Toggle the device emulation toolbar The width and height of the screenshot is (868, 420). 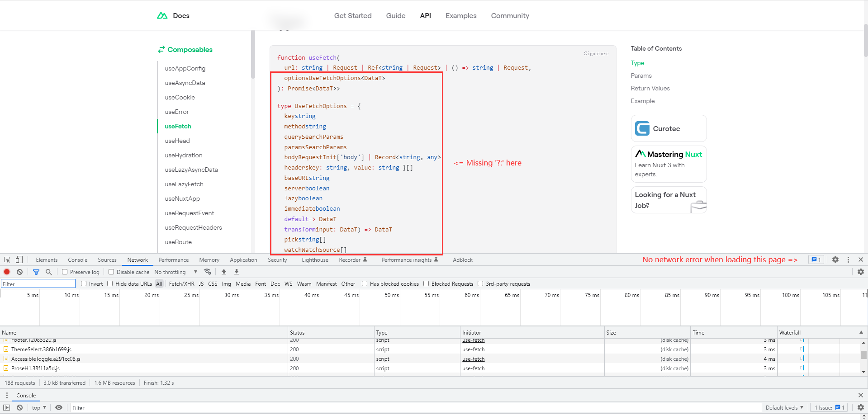[x=18, y=260]
